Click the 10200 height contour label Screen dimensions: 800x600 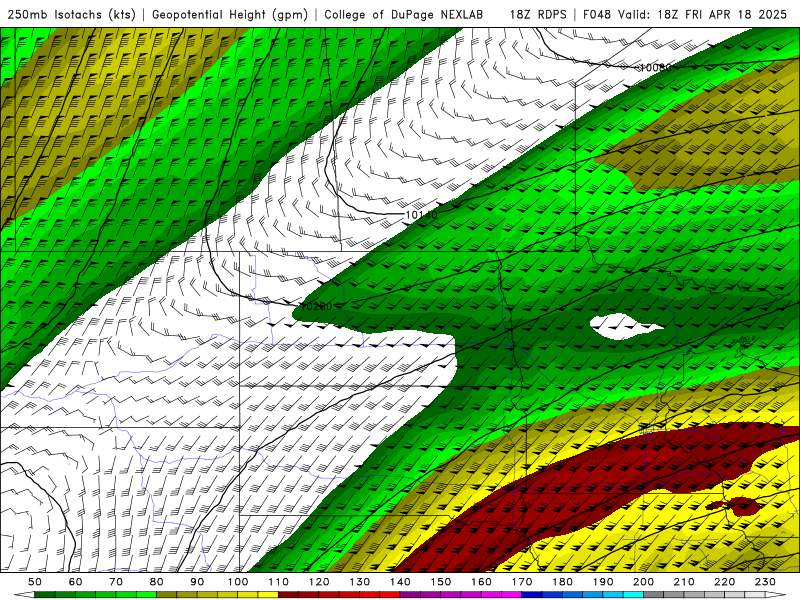click(316, 306)
